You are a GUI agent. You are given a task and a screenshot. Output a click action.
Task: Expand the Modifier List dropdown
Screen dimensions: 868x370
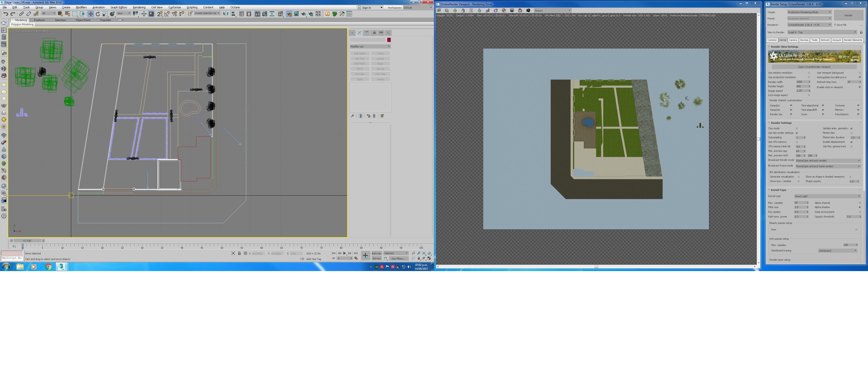pos(370,47)
